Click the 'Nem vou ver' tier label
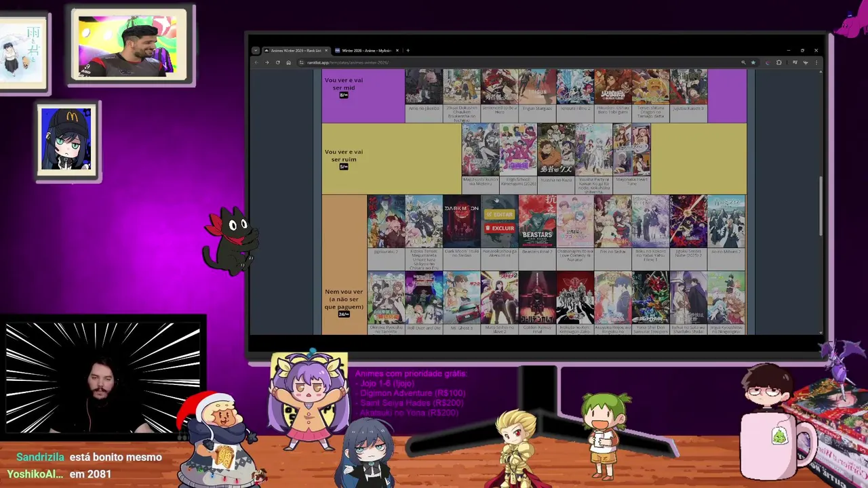 [x=344, y=299]
